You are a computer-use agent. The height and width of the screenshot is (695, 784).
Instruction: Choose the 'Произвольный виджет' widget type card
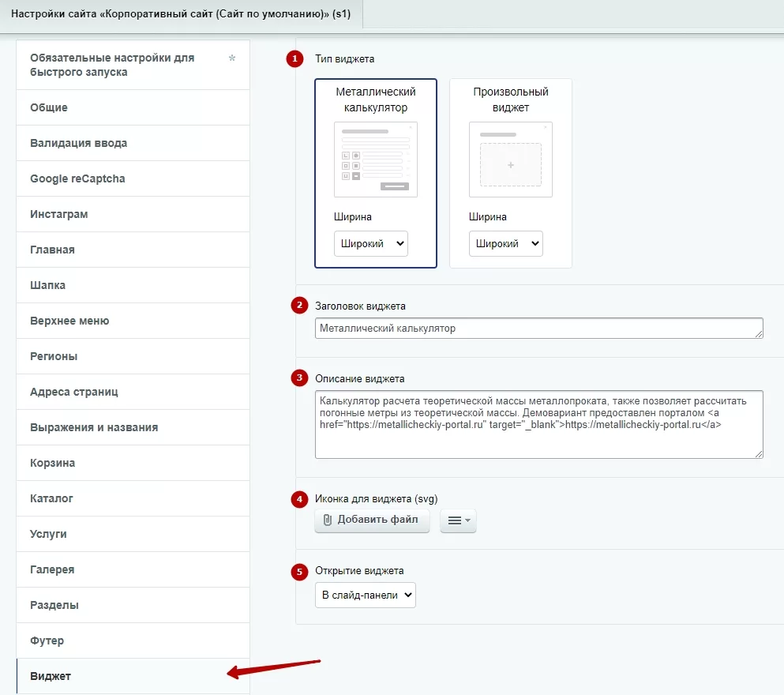point(511,173)
